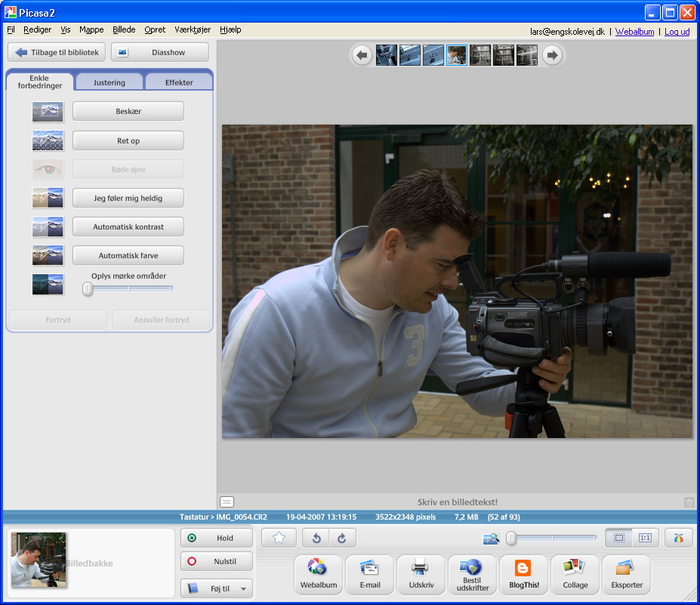
Task: Open BlogThis! blogger button
Action: (x=523, y=575)
